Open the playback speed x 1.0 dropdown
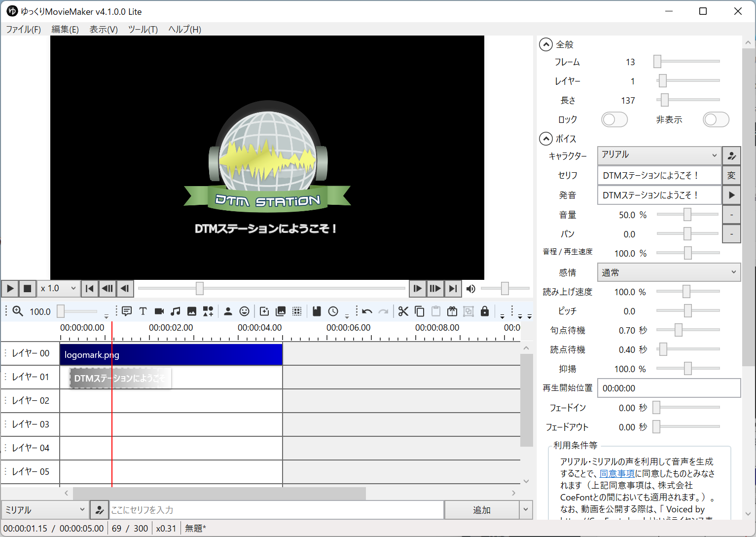Image resolution: width=756 pixels, height=537 pixels. click(x=59, y=288)
